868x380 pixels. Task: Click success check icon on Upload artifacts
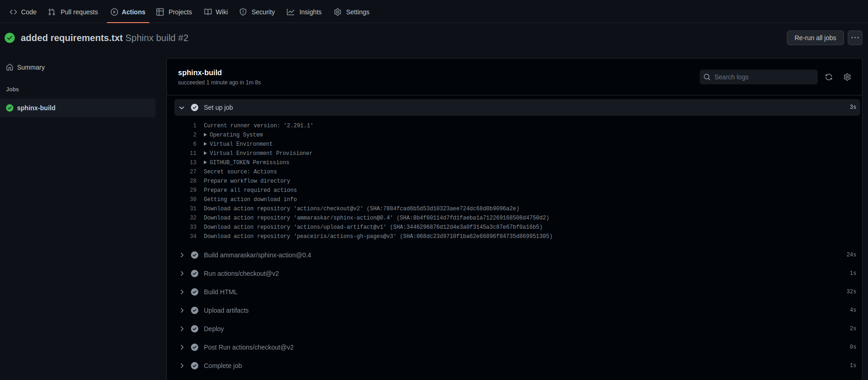click(195, 310)
